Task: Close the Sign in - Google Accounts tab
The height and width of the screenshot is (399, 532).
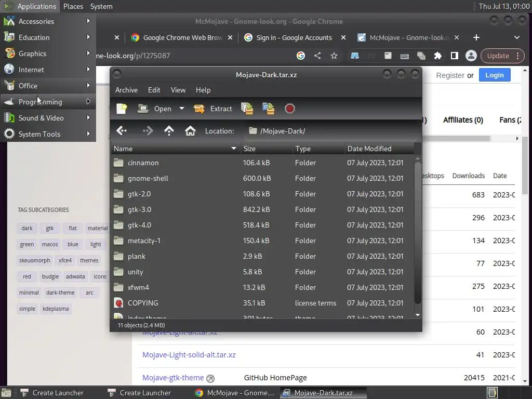Action: (343, 37)
